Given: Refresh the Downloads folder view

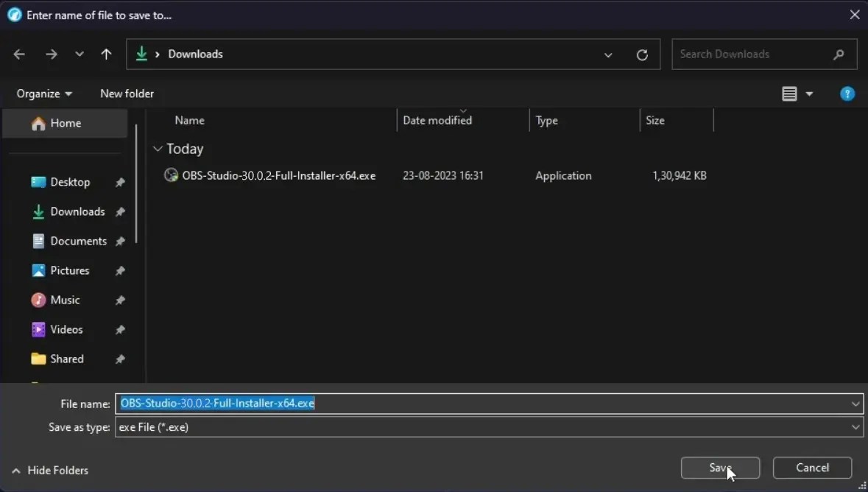Looking at the screenshot, I should coord(642,54).
